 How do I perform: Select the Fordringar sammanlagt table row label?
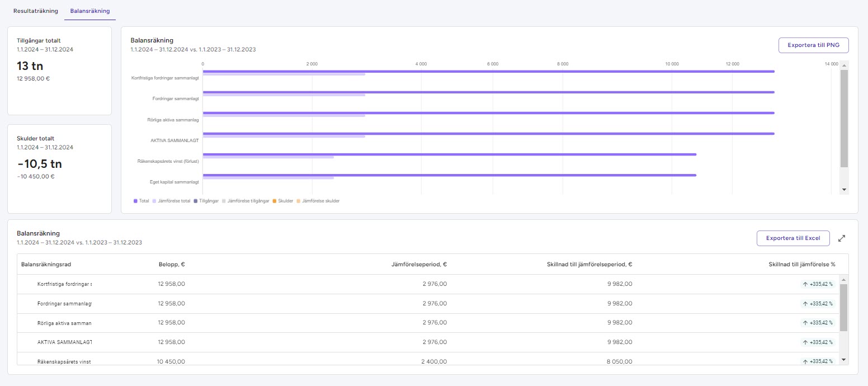point(64,304)
